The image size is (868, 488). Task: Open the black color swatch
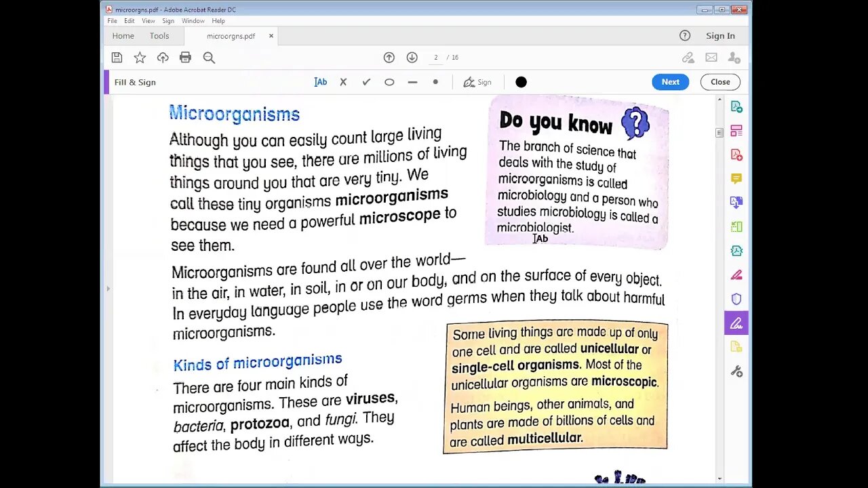pyautogui.click(x=521, y=82)
